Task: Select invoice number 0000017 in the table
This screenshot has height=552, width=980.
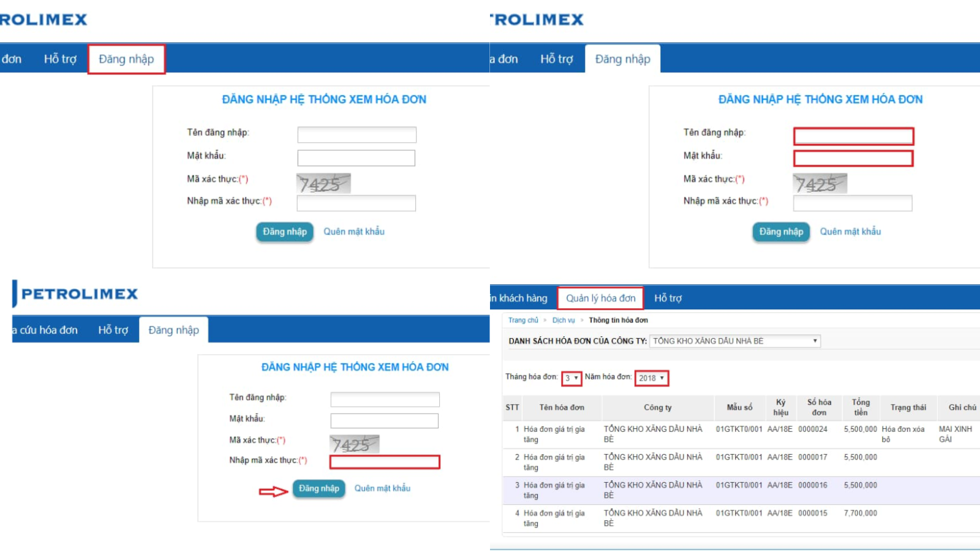Action: (x=813, y=457)
